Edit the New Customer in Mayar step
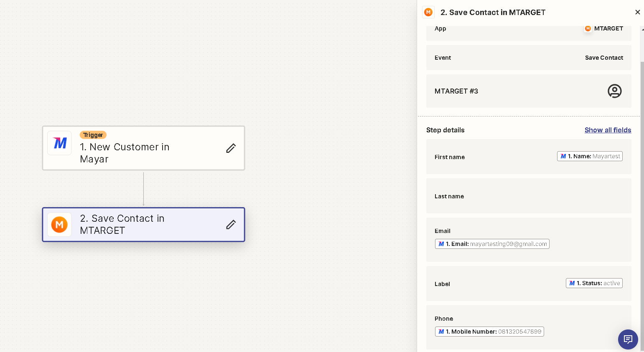The image size is (644, 352). click(x=231, y=148)
